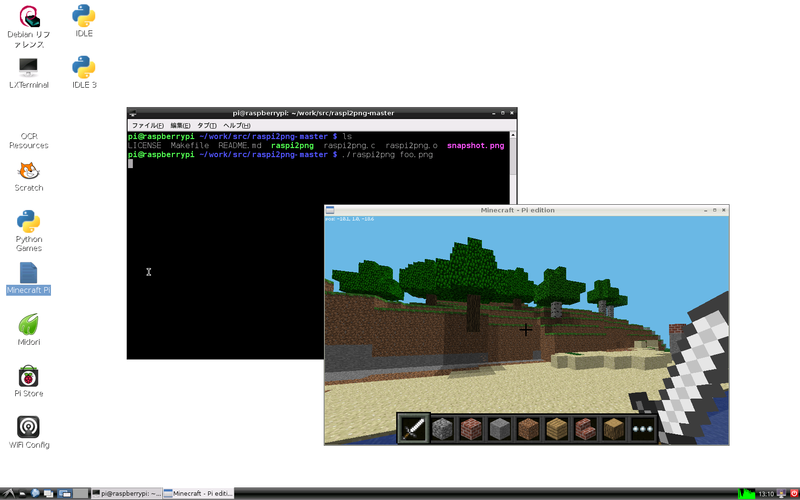Click README.md in the terminal listing
Screen dimensions: 800x500
click(x=240, y=145)
